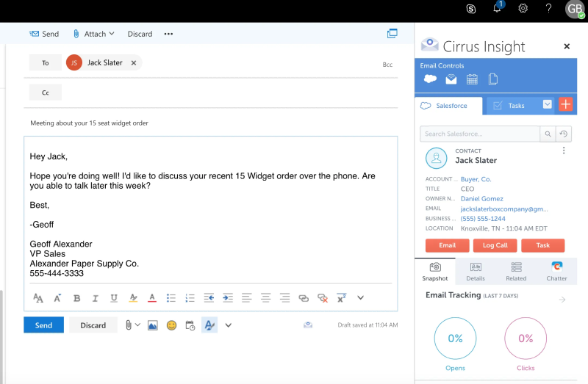Click the bottom Discard button
The width and height of the screenshot is (588, 384).
(93, 325)
